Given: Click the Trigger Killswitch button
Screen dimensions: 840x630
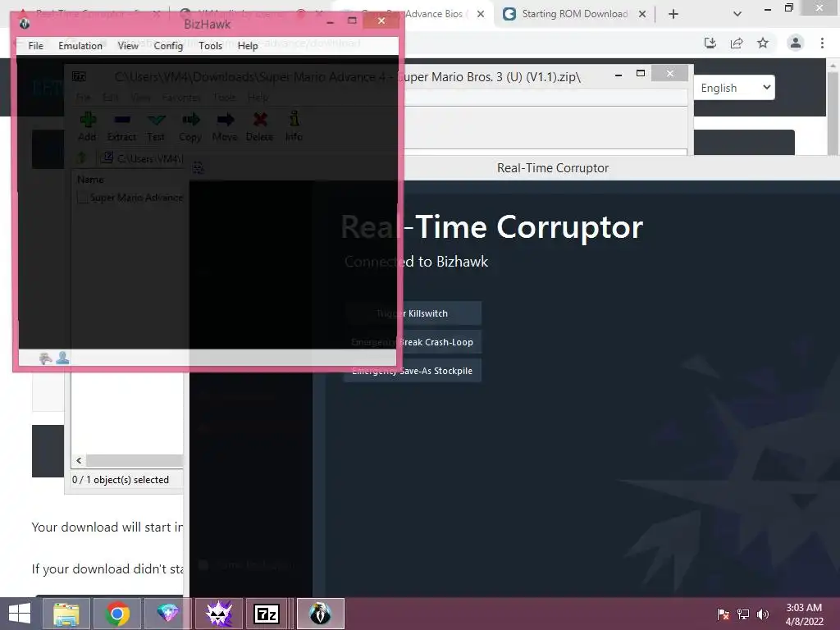Looking at the screenshot, I should click(412, 313).
